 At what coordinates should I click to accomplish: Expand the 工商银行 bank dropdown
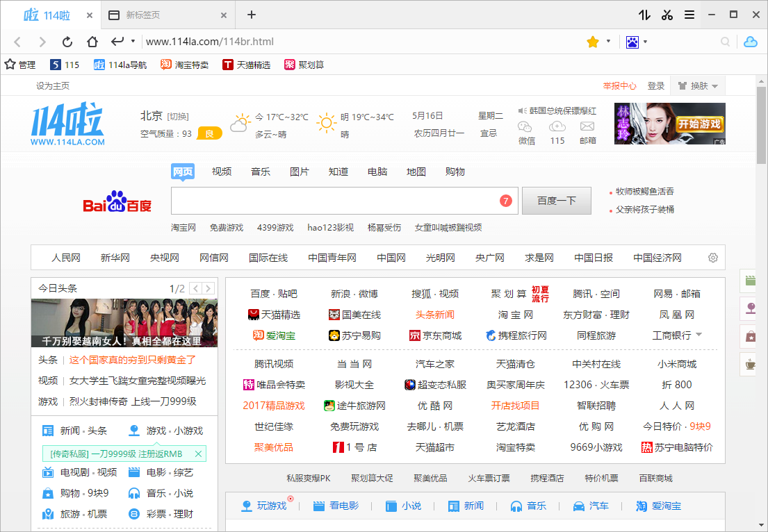[x=699, y=335]
